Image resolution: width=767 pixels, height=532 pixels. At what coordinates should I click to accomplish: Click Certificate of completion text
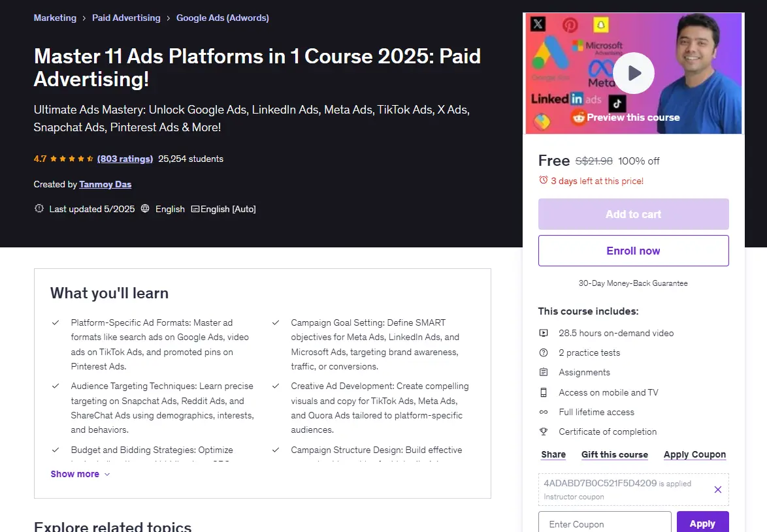[x=608, y=432]
